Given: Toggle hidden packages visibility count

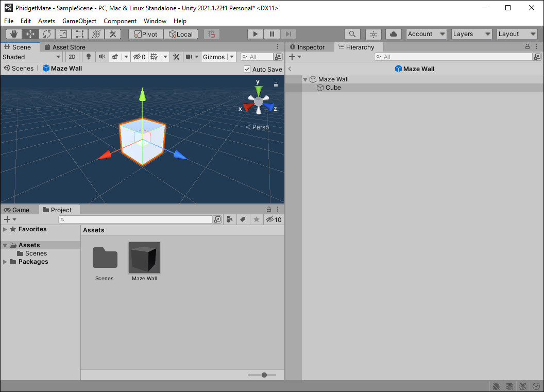Looking at the screenshot, I should click(274, 219).
